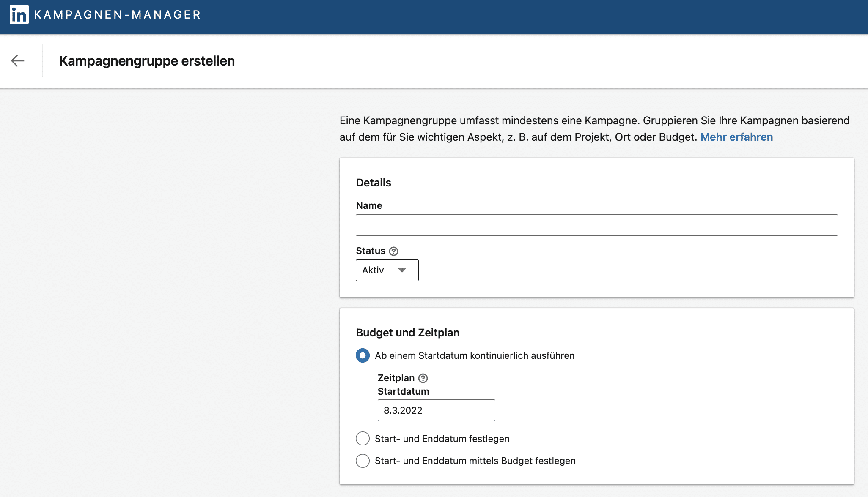Select Ab einem Startdatum kontinuierlich ausführen
Screen dimensions: 868x497
(363, 355)
